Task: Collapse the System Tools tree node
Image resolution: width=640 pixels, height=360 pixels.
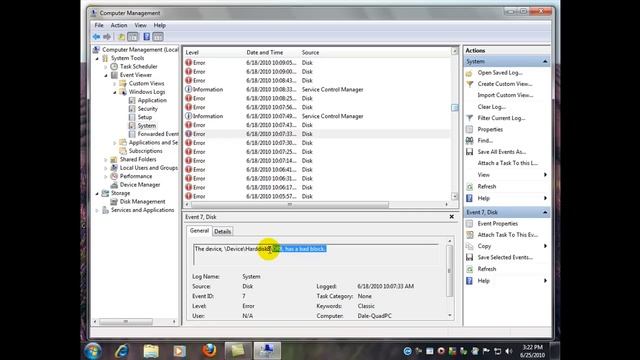Action: point(97,58)
